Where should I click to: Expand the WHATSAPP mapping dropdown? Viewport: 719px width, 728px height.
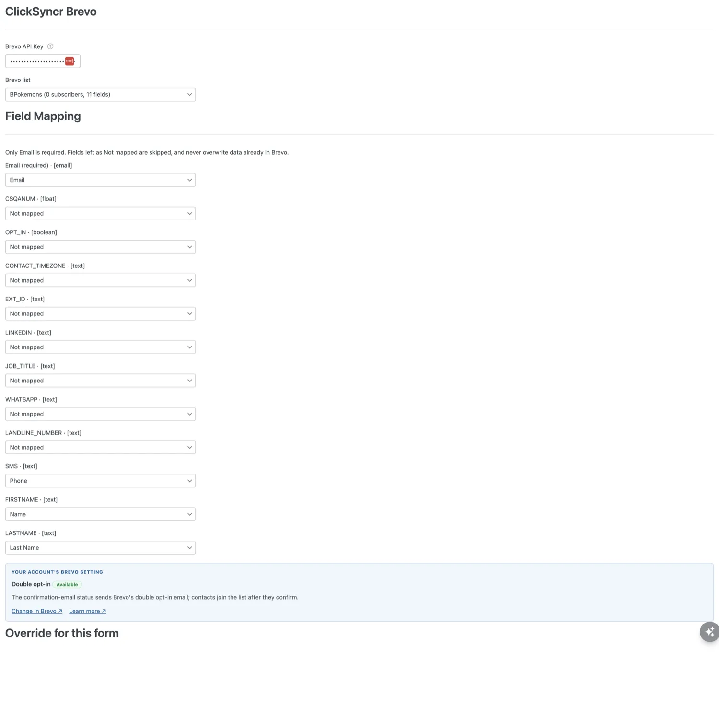(100, 414)
